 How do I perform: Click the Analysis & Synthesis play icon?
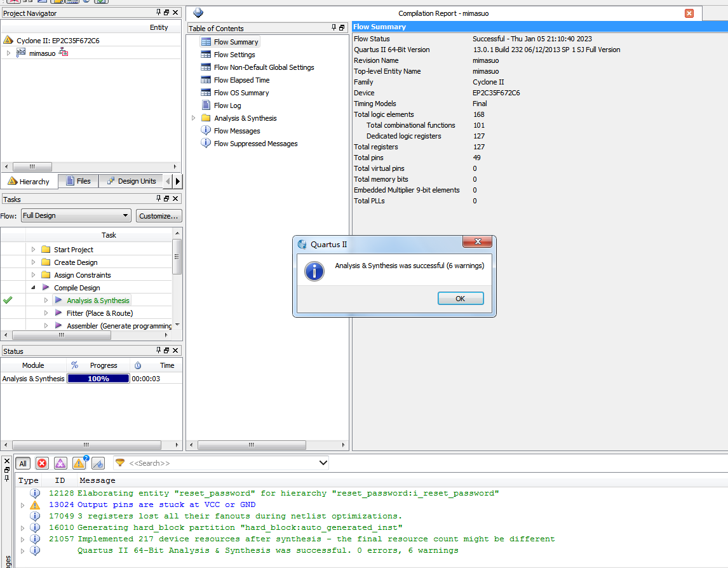[58, 300]
